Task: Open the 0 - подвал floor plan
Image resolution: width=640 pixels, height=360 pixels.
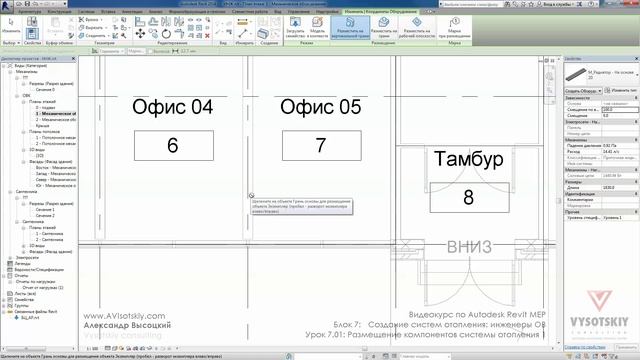Action: point(46,108)
